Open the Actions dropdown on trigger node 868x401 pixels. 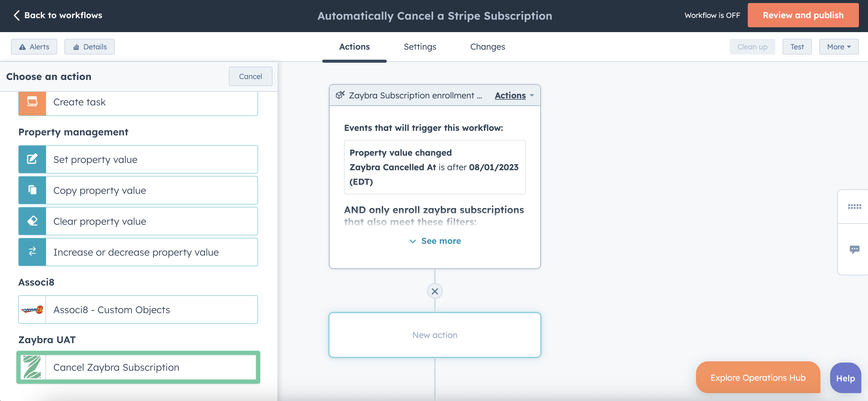(x=514, y=95)
